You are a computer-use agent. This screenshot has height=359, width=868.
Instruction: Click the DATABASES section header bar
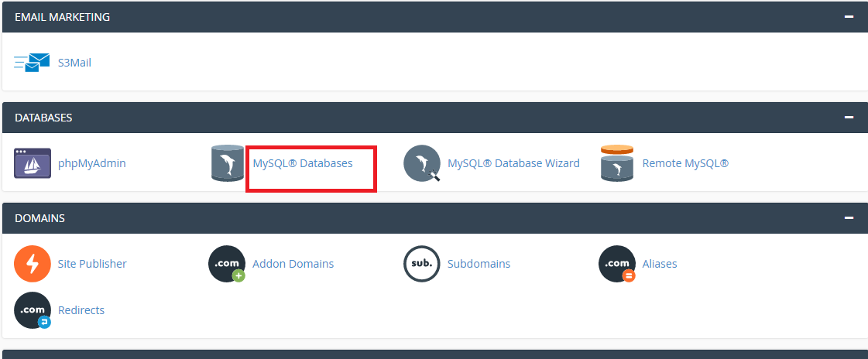[x=435, y=118]
